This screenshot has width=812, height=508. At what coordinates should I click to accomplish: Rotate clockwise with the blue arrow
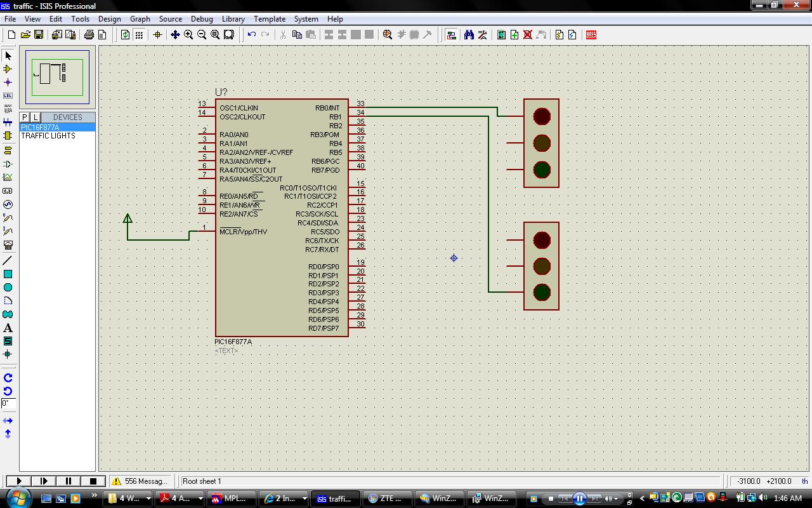pyautogui.click(x=8, y=378)
